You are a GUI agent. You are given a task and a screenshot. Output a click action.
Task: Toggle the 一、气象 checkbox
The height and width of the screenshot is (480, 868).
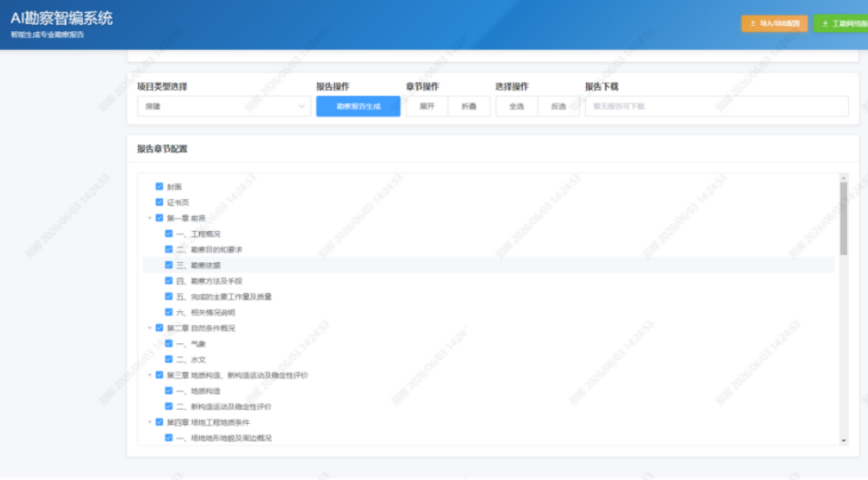pyautogui.click(x=169, y=344)
